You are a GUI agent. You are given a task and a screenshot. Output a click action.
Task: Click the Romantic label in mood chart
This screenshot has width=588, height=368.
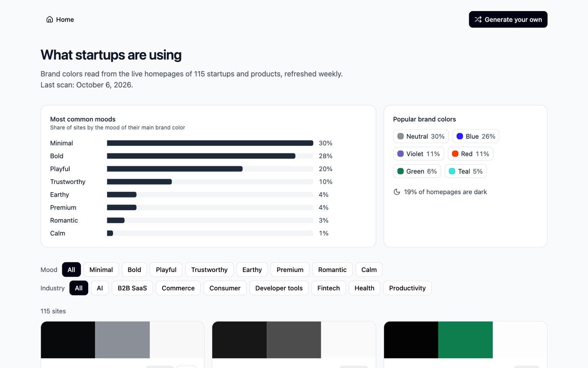click(64, 220)
